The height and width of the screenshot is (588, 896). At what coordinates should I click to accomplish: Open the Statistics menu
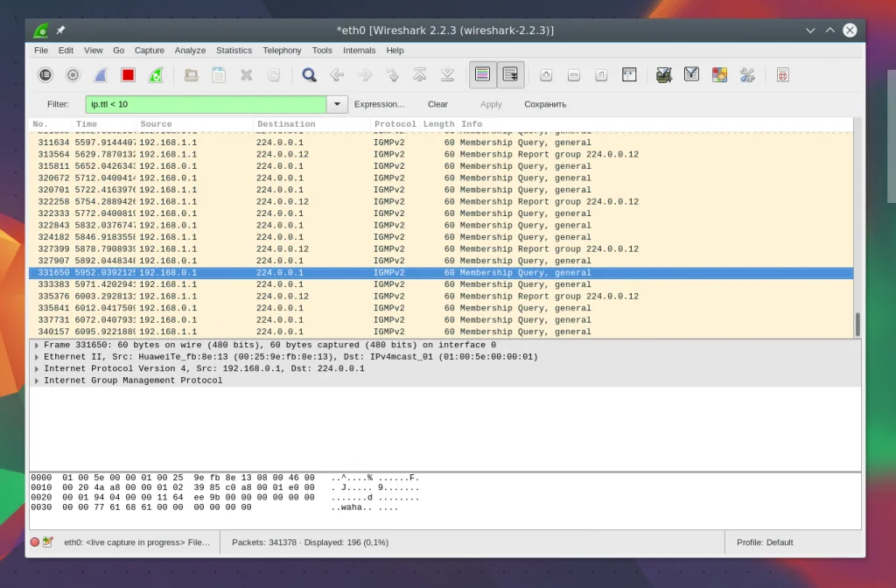click(x=234, y=51)
